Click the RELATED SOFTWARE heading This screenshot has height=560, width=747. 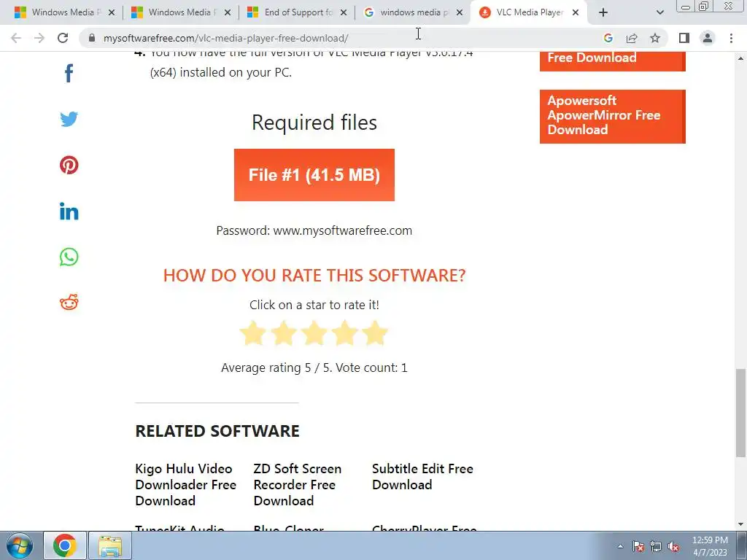[217, 431]
